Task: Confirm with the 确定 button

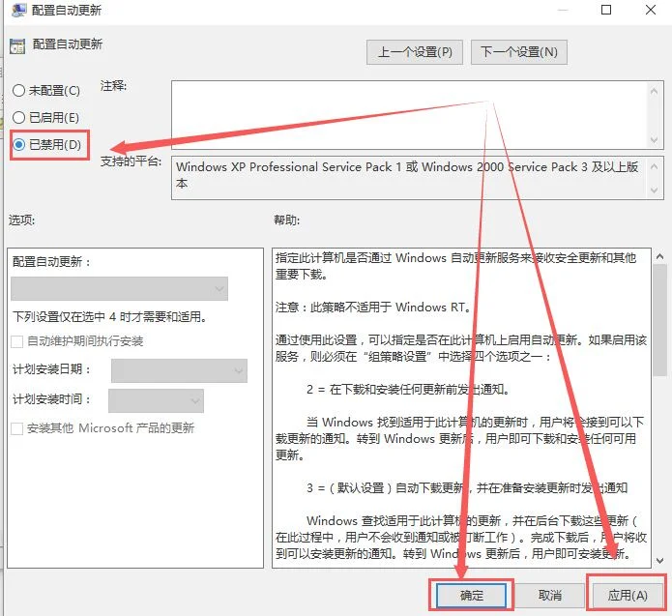Action: coord(471,595)
